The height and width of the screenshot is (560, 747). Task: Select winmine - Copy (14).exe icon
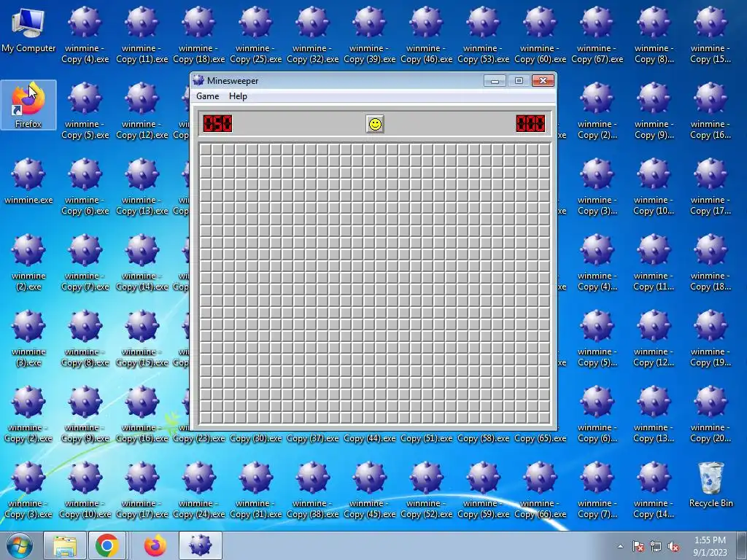pos(142,262)
